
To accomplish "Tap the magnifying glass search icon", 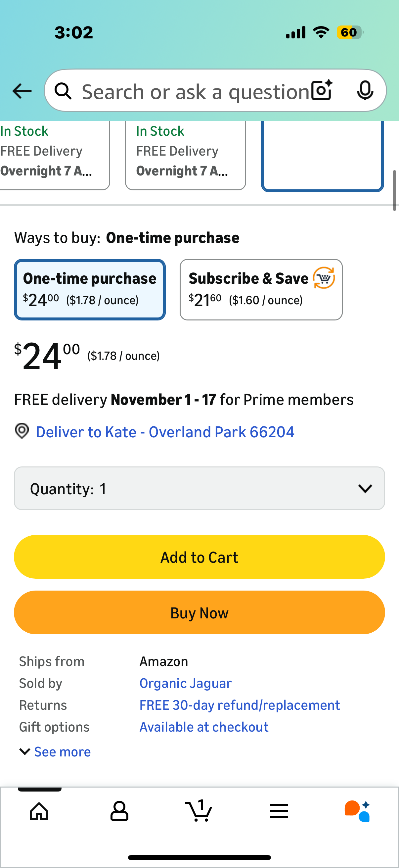I will tap(63, 91).
